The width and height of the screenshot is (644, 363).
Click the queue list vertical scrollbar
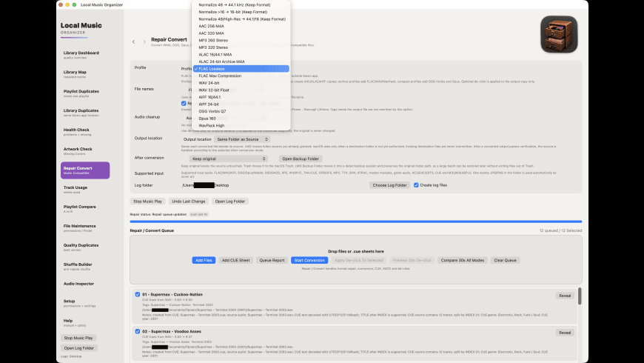tap(580, 296)
